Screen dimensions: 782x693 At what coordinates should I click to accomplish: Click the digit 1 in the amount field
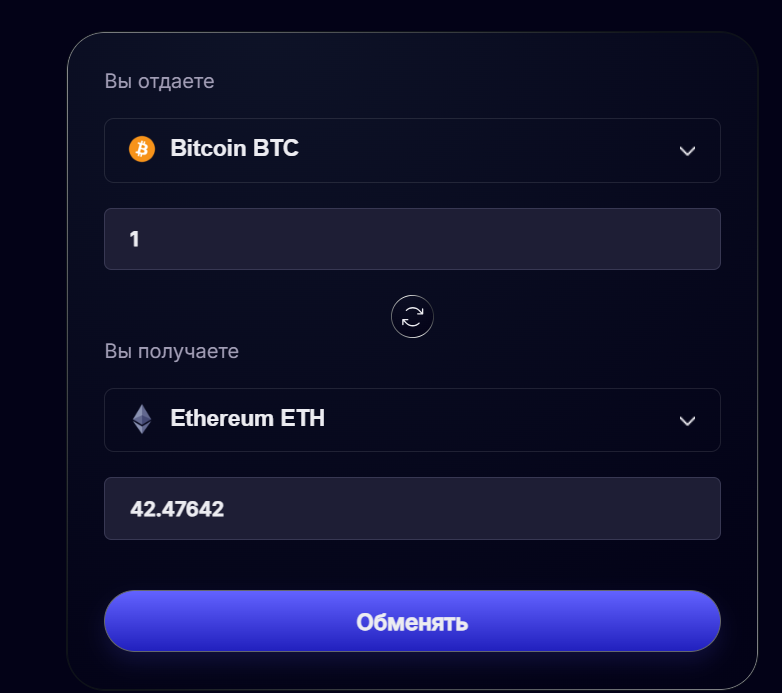tap(134, 239)
